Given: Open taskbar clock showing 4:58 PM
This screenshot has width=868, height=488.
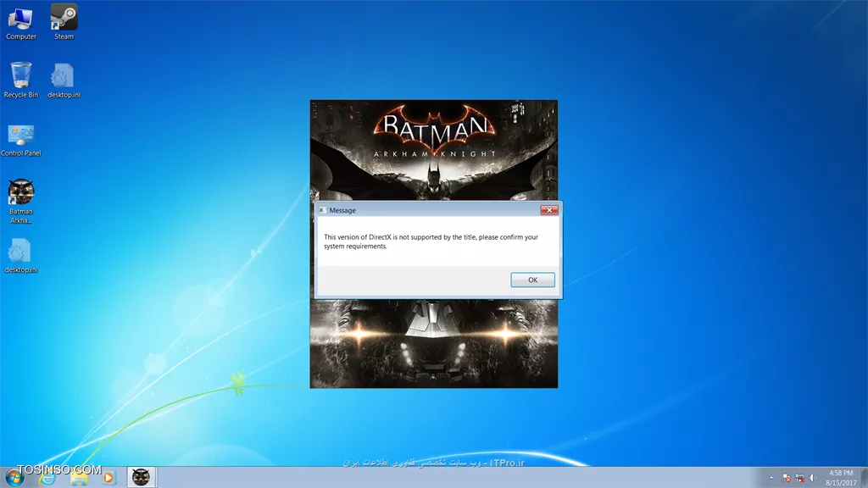Looking at the screenshot, I should point(841,478).
